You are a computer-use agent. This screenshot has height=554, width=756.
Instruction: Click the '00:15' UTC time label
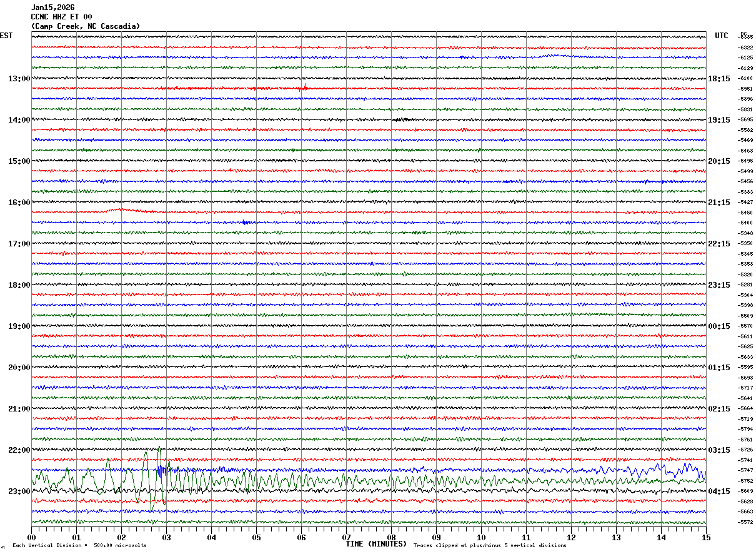[719, 326]
